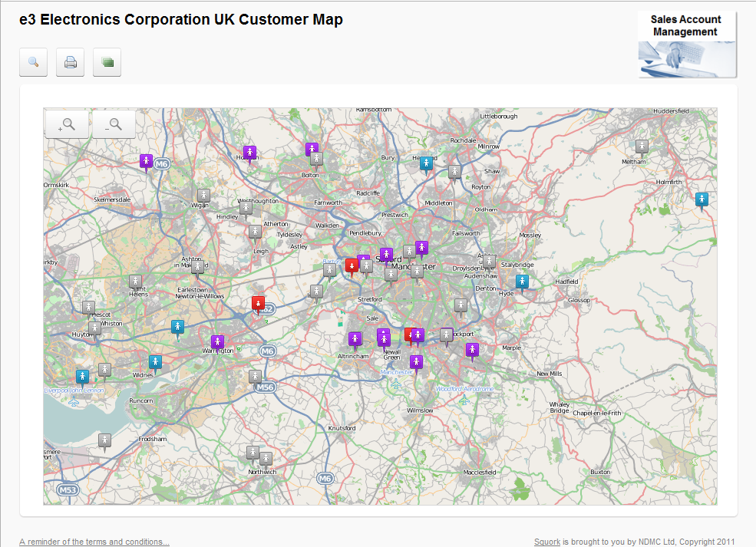Select the blue pin near Heywood

[425, 163]
